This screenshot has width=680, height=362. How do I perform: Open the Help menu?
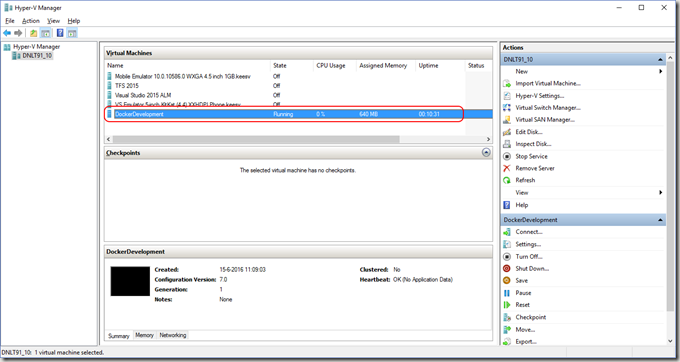click(74, 20)
